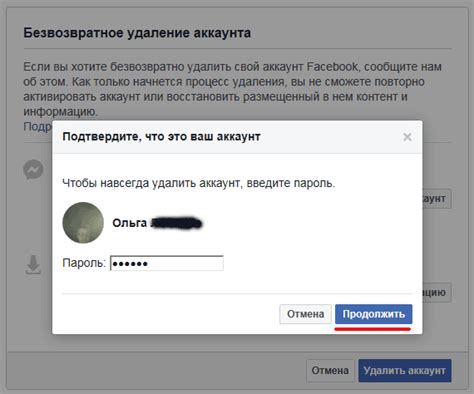This screenshot has height=394, width=474.
Task: Click the Пароль: label
Action: pyautogui.click(x=84, y=263)
